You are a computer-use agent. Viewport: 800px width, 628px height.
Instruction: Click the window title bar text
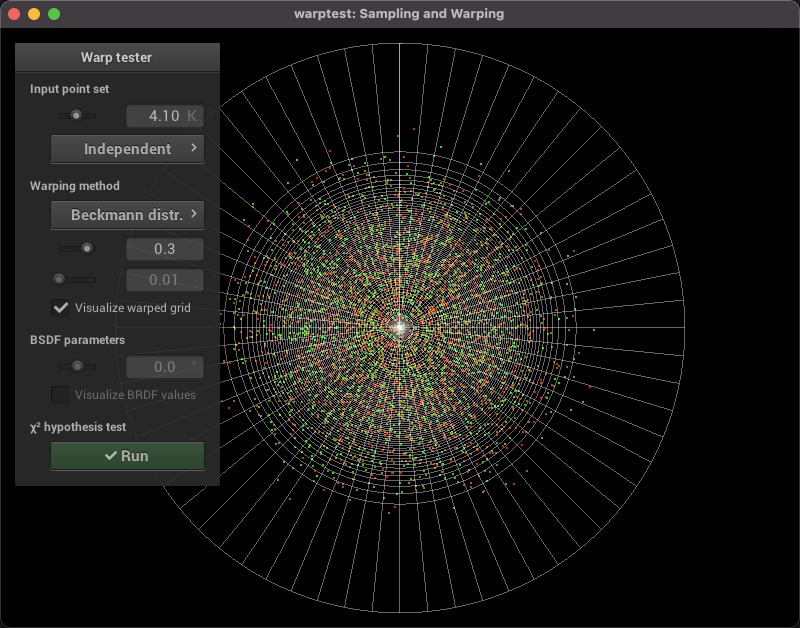click(399, 14)
